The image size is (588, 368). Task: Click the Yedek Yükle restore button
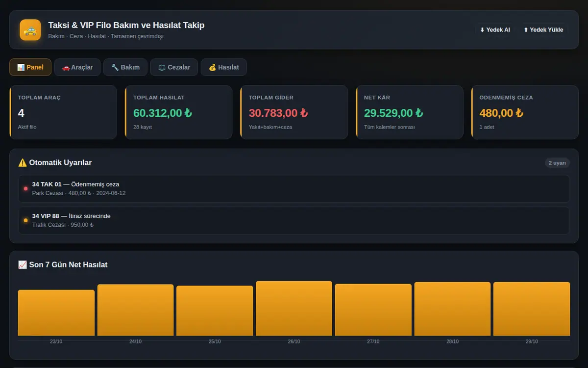coord(543,30)
